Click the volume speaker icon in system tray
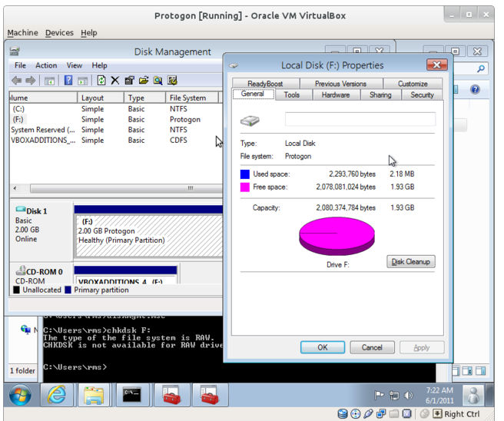This screenshot has width=504, height=421. coord(408,396)
